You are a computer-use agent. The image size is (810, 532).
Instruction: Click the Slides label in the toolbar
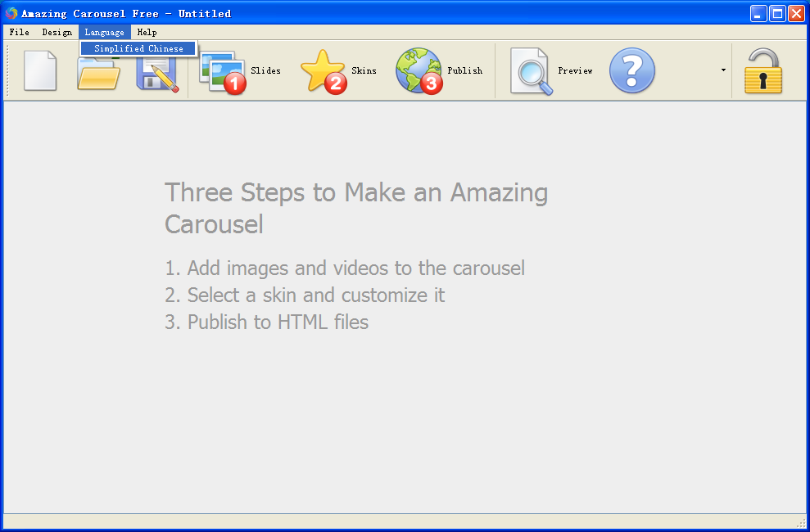click(x=265, y=70)
